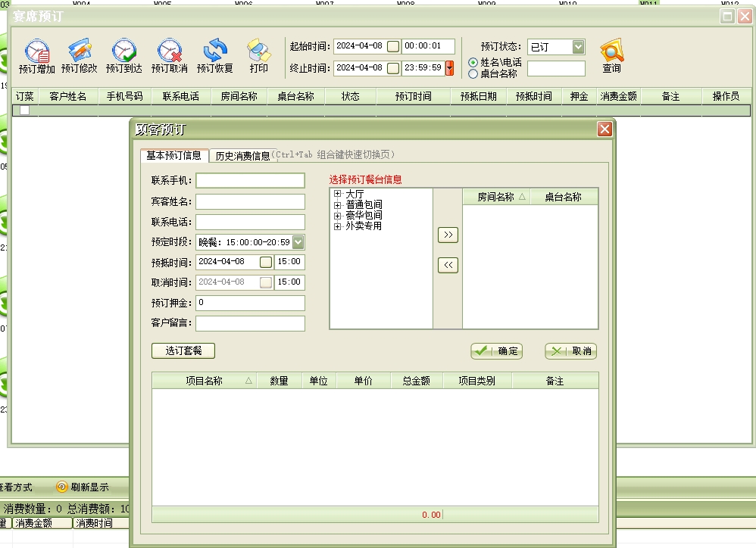Click the 预订到达 (reservation arrived) icon
This screenshot has width=756, height=548.
(124, 51)
